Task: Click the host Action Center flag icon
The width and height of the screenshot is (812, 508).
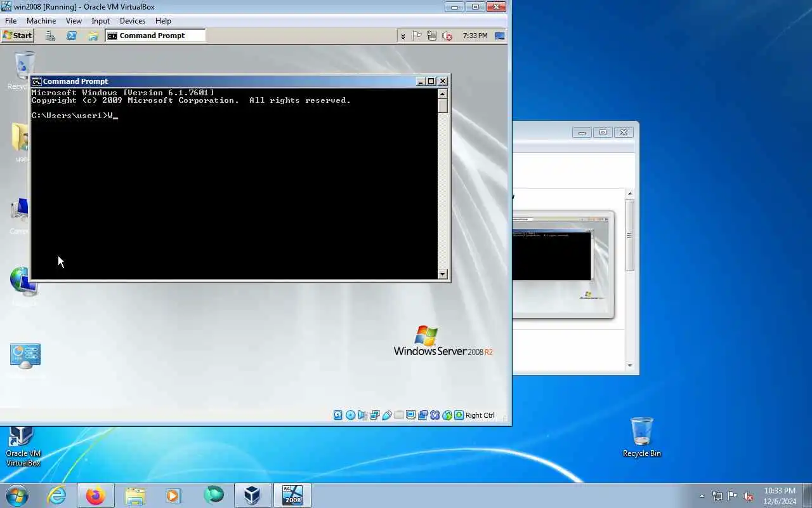Action: pos(733,496)
